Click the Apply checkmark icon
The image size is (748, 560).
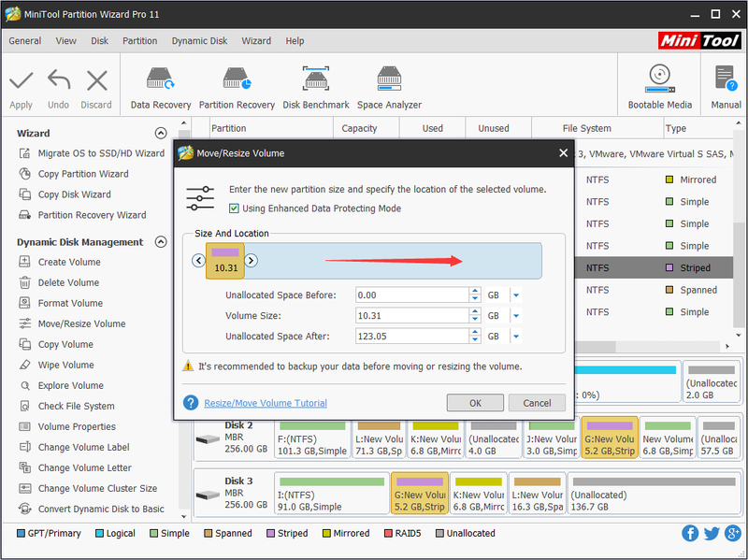point(21,81)
